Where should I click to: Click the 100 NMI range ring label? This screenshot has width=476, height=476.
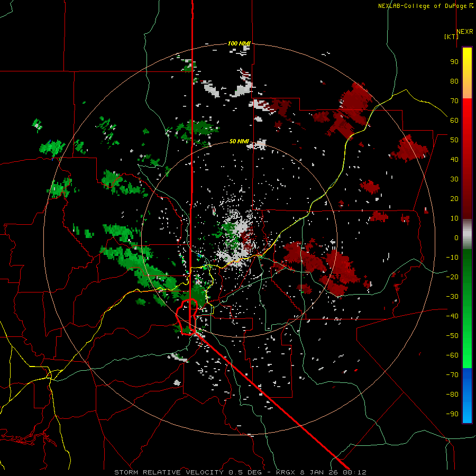pos(239,43)
